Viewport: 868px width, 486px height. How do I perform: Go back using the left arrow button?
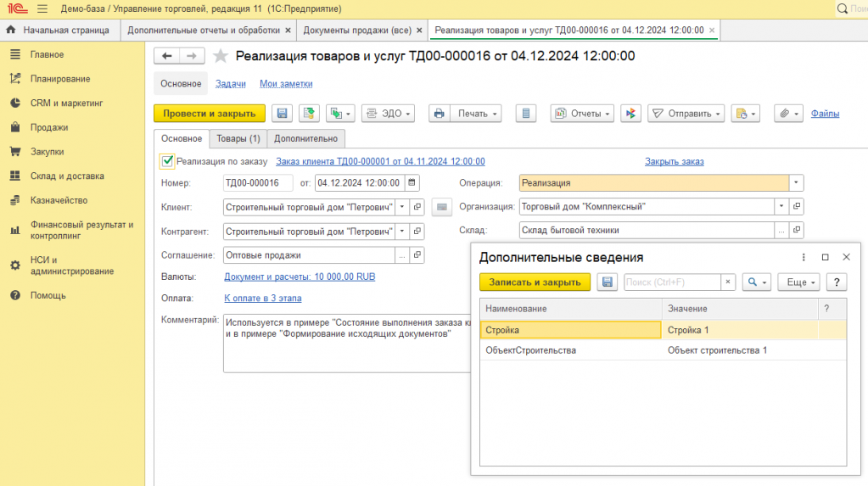point(166,56)
